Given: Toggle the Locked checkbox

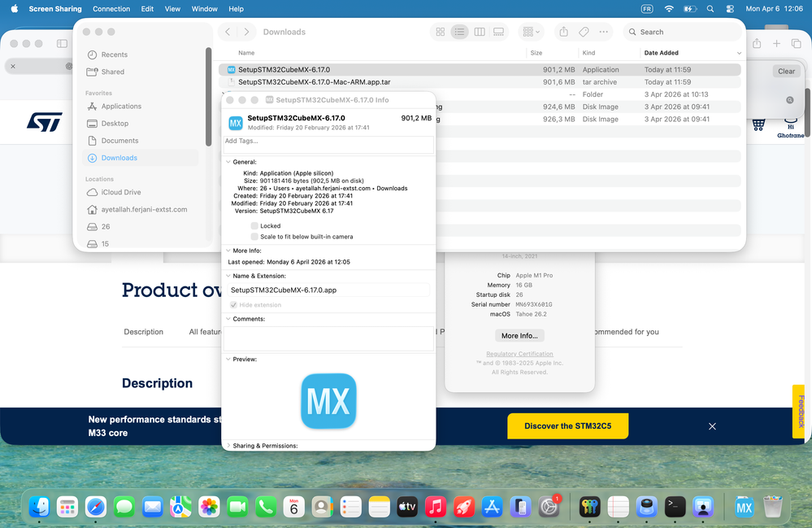Looking at the screenshot, I should coord(254,226).
